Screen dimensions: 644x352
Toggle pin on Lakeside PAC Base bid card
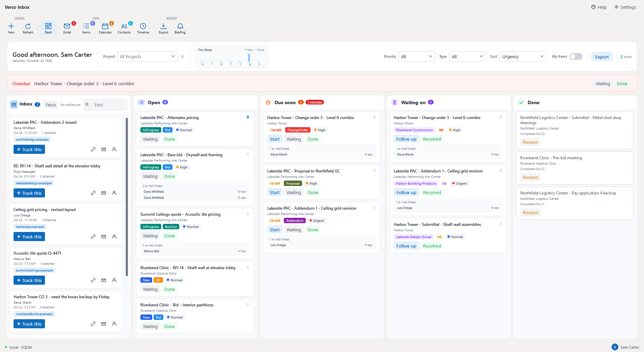248,155
